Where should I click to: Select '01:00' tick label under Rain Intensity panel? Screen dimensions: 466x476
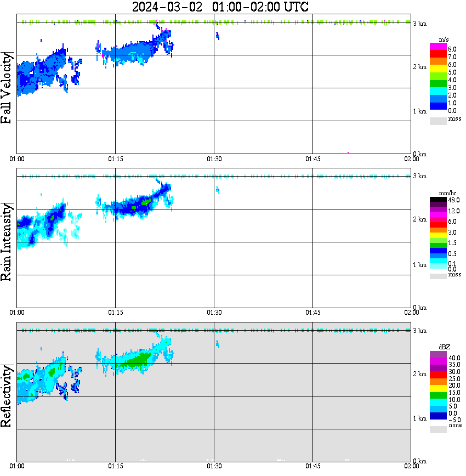pyautogui.click(x=17, y=313)
